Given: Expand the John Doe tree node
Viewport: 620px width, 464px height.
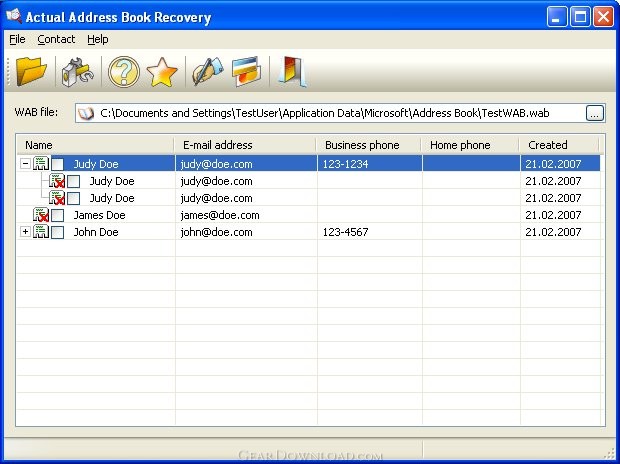Looking at the screenshot, I should click(25, 231).
